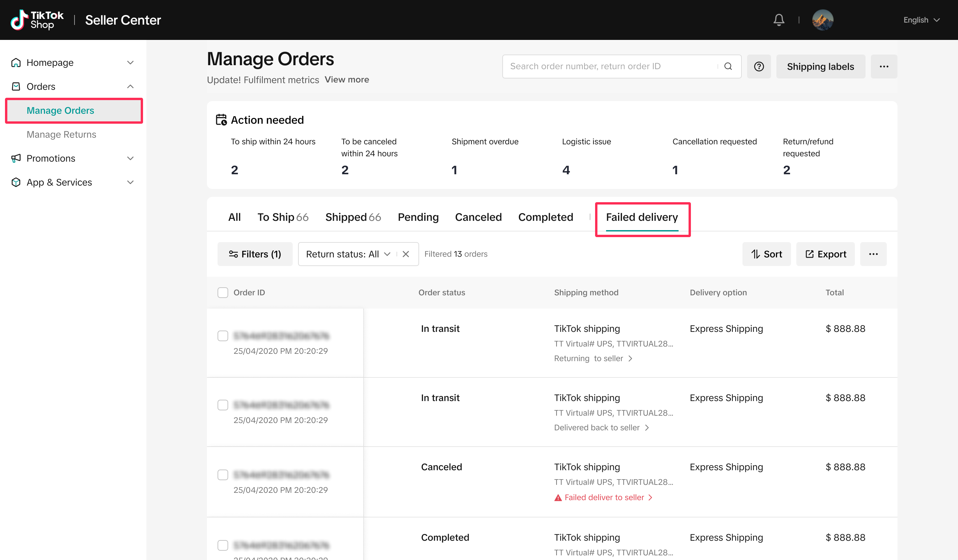Viewport: 958px width, 560px height.
Task: Clear the Return status filter with X
Action: 405,254
